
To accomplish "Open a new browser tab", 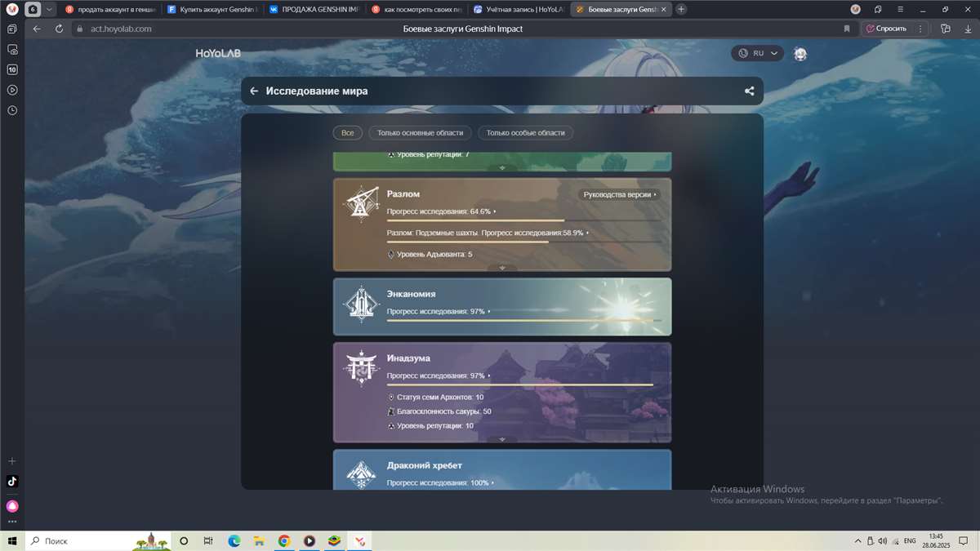I will click(682, 9).
